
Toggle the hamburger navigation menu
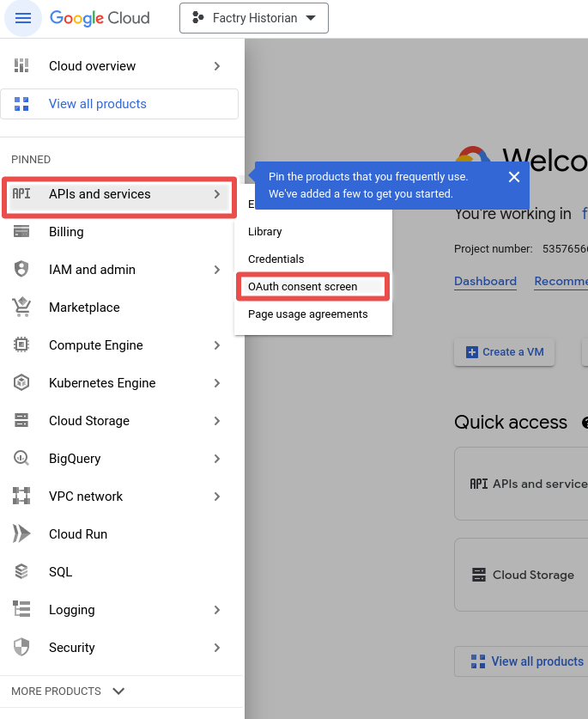[x=23, y=18]
